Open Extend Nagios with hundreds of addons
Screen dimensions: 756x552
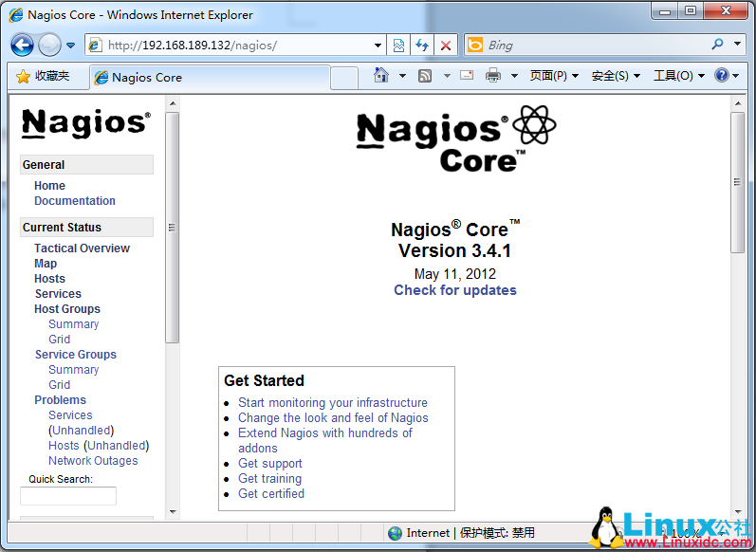325,441
